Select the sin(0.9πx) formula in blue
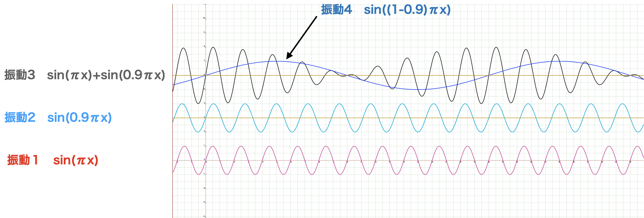The width and height of the screenshot is (644, 218). 79,118
